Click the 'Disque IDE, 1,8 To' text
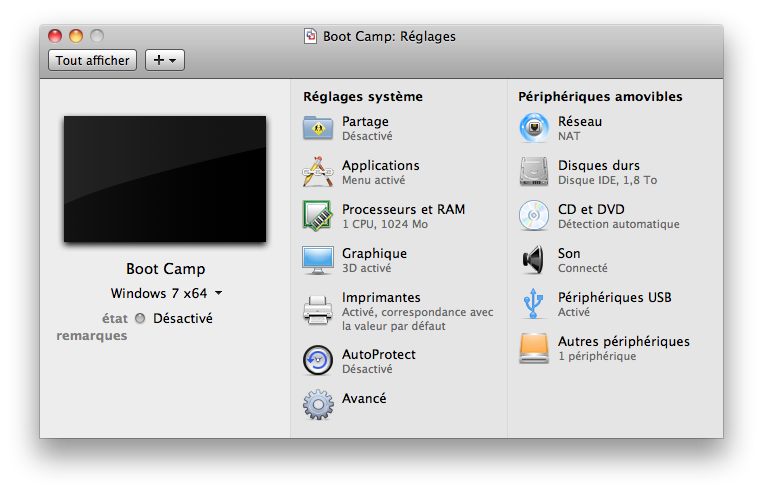 coord(607,181)
